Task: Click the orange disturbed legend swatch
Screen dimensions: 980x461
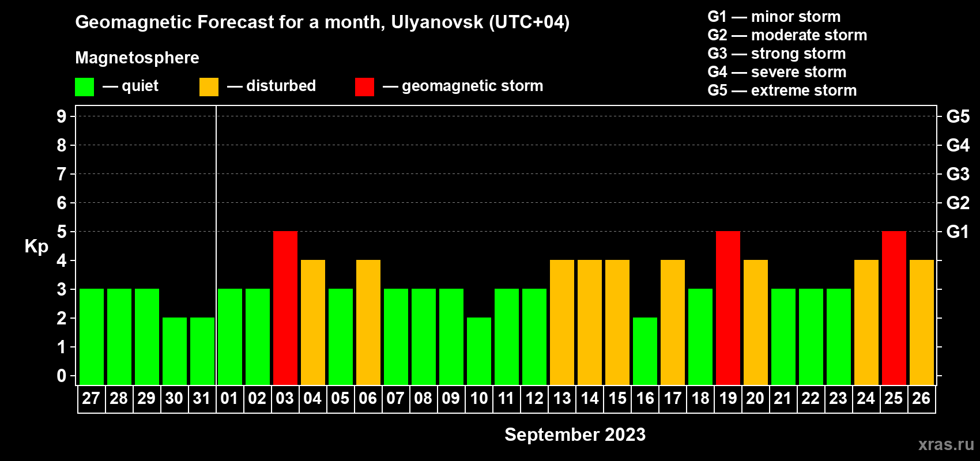Action: click(209, 87)
